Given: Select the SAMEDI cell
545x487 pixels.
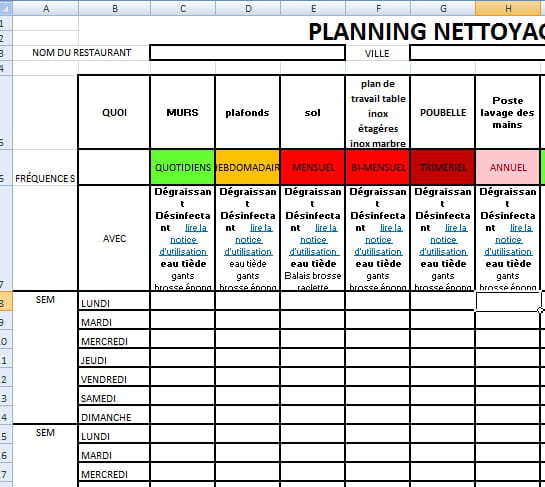Looking at the screenshot, I should pyautogui.click(x=114, y=396).
